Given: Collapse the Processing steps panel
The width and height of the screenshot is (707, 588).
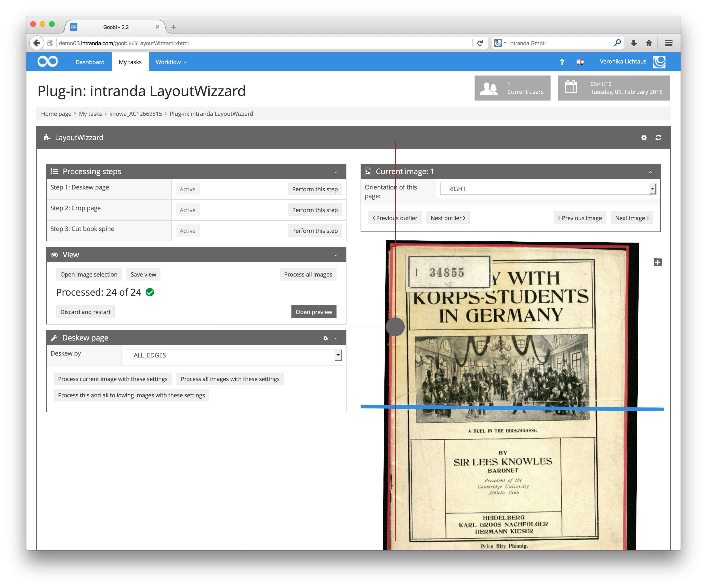Looking at the screenshot, I should [336, 172].
